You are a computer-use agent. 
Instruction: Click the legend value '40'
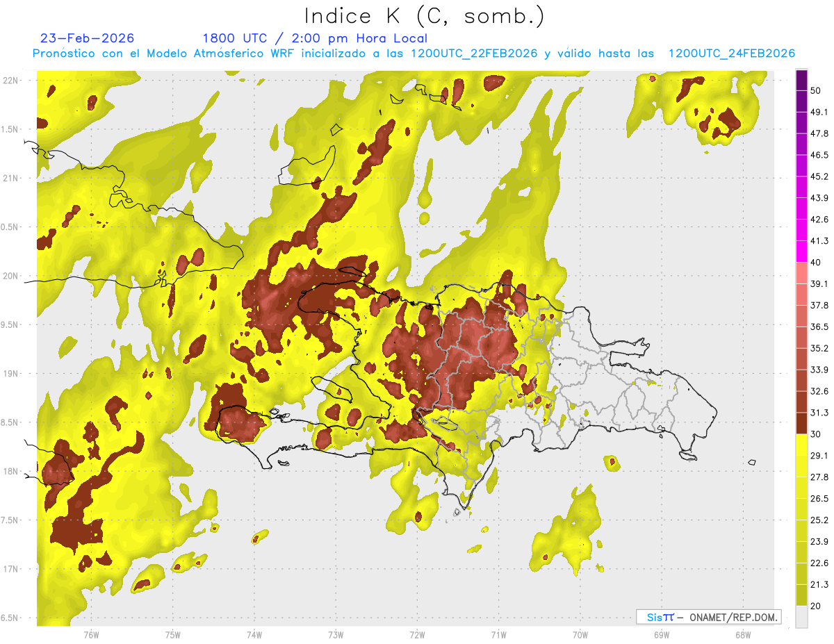point(817,263)
